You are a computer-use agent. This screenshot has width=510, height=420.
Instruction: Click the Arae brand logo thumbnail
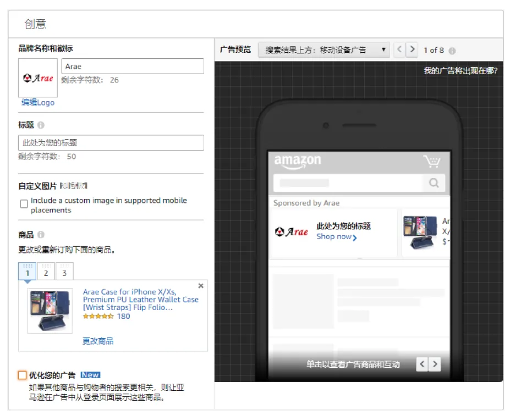[x=38, y=78]
